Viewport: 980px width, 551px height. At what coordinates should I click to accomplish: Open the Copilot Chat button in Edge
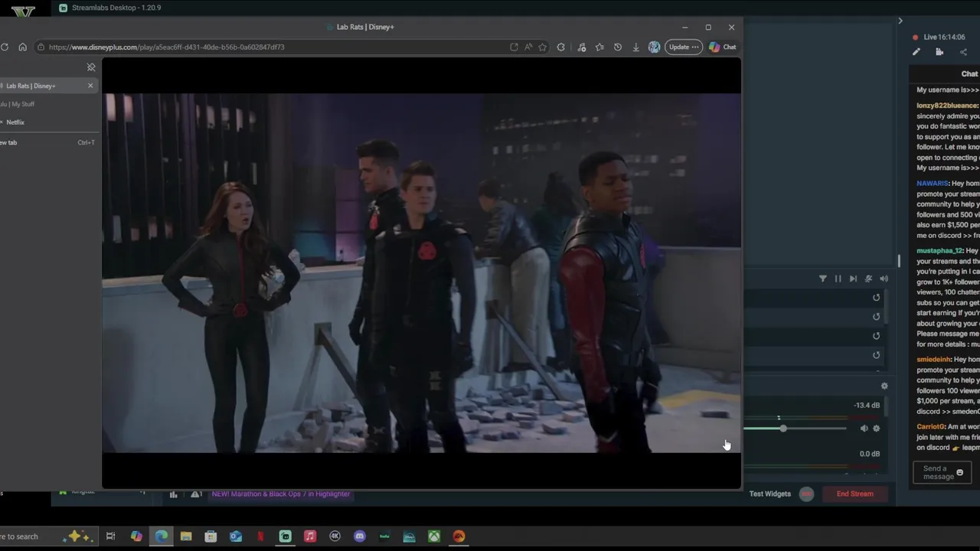pos(722,47)
